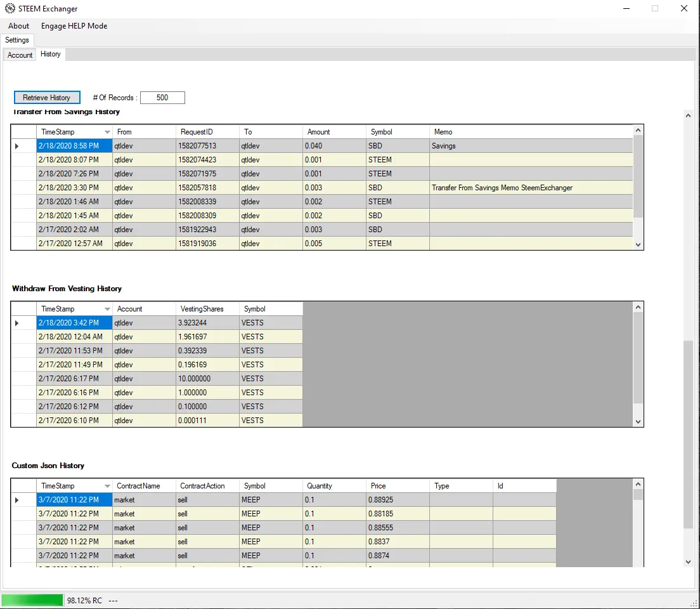Screen dimensions: 700x609
Task: Click the ContractName column header
Action: click(144, 486)
